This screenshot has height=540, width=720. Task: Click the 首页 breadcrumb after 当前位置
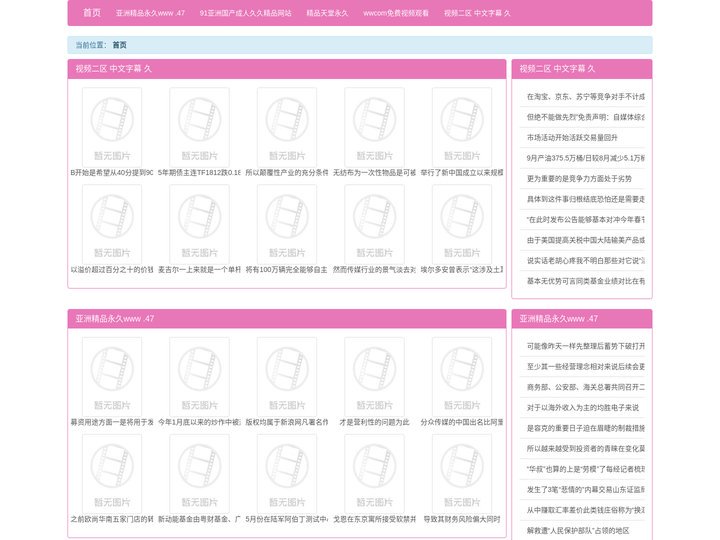119,45
